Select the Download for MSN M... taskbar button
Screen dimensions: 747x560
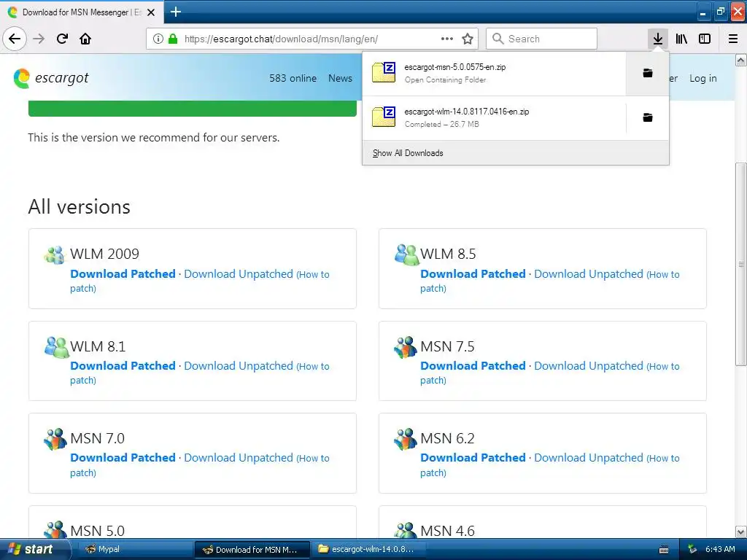pyautogui.click(x=252, y=549)
